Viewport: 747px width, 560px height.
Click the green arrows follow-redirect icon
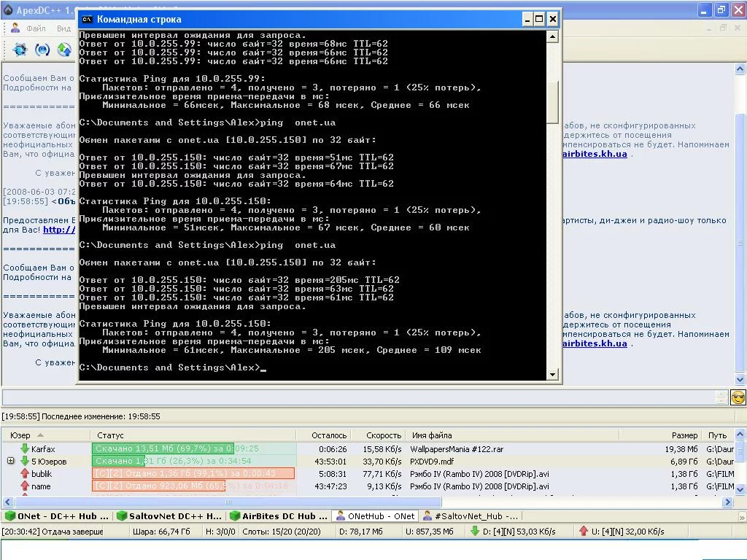[64, 50]
